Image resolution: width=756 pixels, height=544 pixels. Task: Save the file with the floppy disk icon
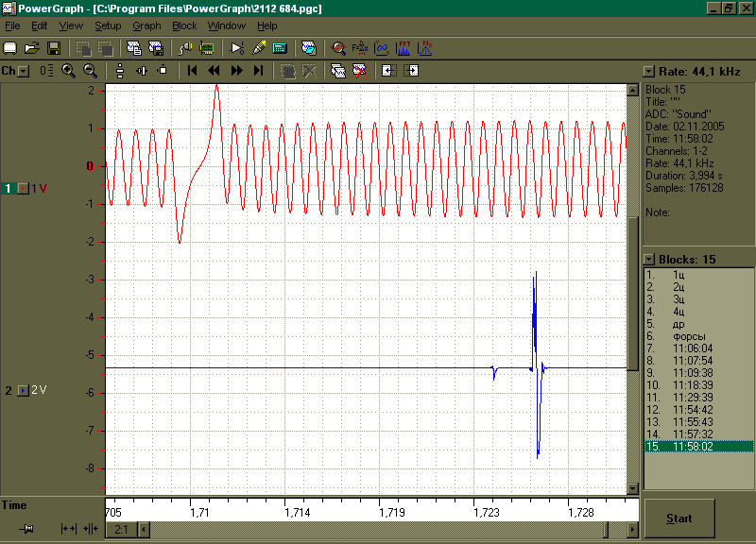click(x=54, y=48)
